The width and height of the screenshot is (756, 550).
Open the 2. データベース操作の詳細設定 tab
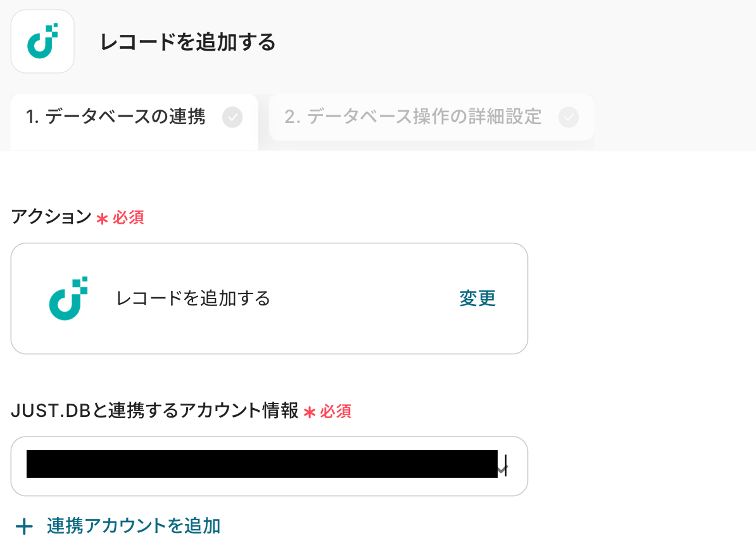pyautogui.click(x=413, y=117)
